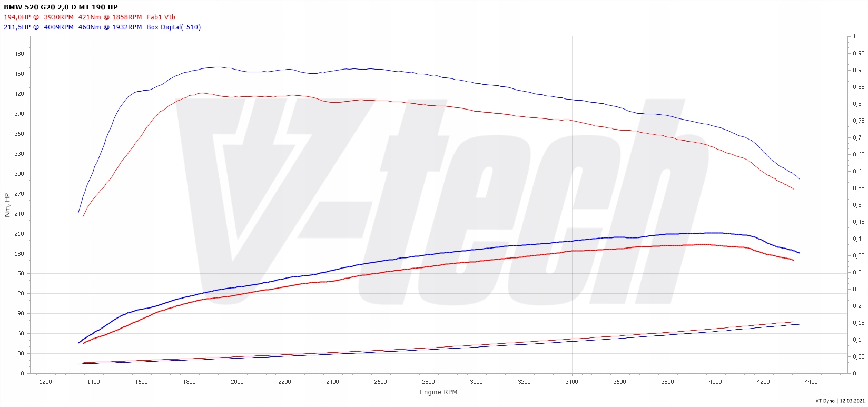868x407 pixels.
Task: Click the "3200" RPM axis label
Action: [x=525, y=382]
